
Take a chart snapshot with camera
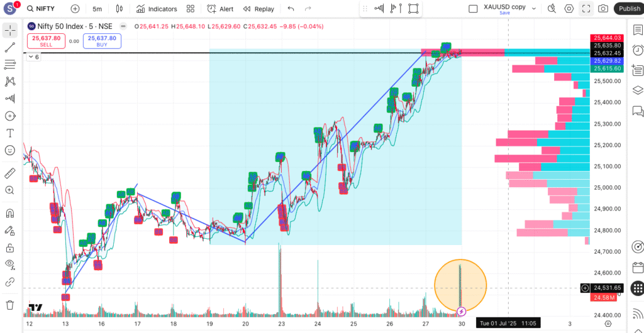click(x=603, y=9)
